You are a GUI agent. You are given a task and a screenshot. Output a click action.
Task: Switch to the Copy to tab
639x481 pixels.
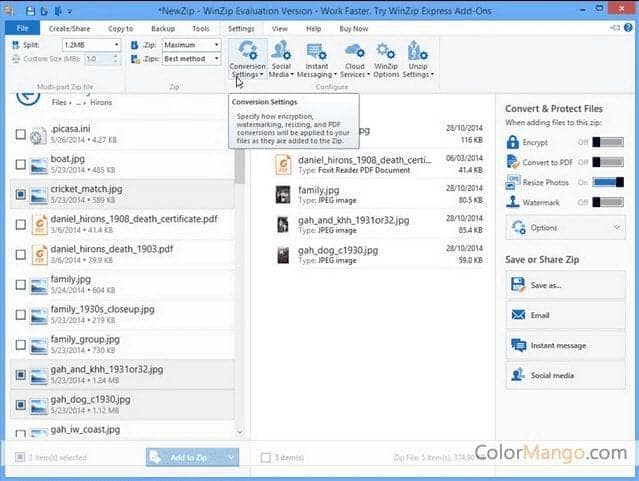tap(121, 29)
